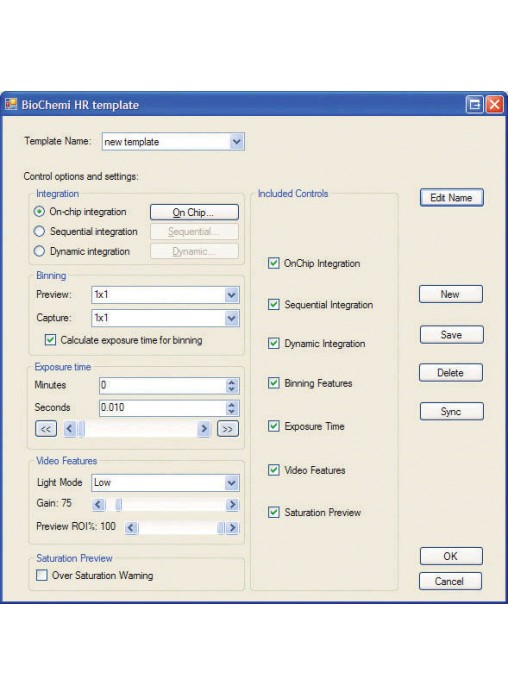
Task: Uncheck Calculate exposure time for binning
Action: (x=51, y=340)
